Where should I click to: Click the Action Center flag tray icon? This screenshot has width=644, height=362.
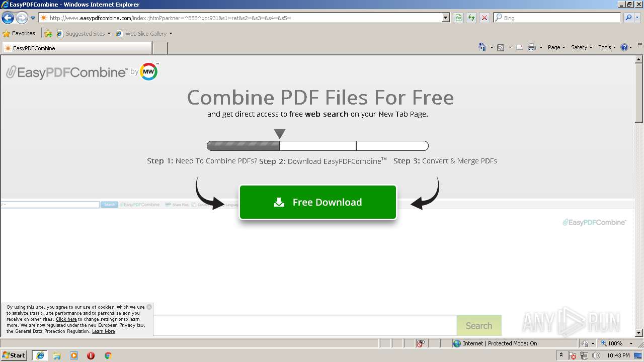[573, 355]
